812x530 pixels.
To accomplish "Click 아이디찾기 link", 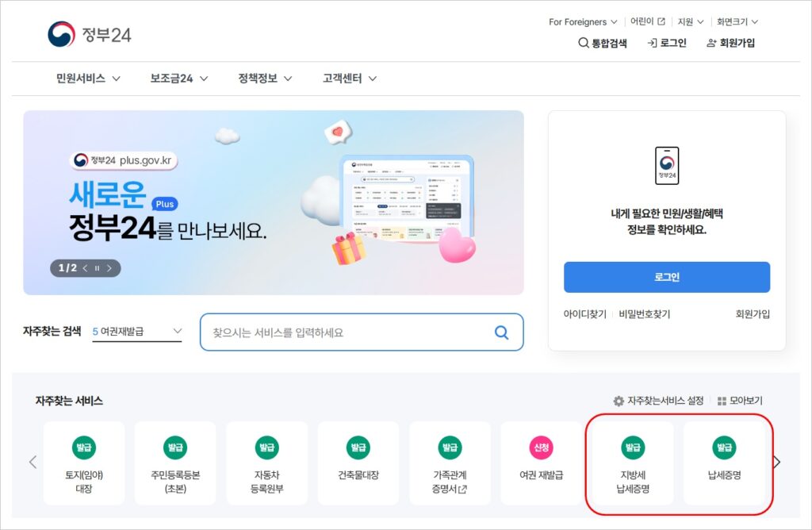I will (584, 314).
